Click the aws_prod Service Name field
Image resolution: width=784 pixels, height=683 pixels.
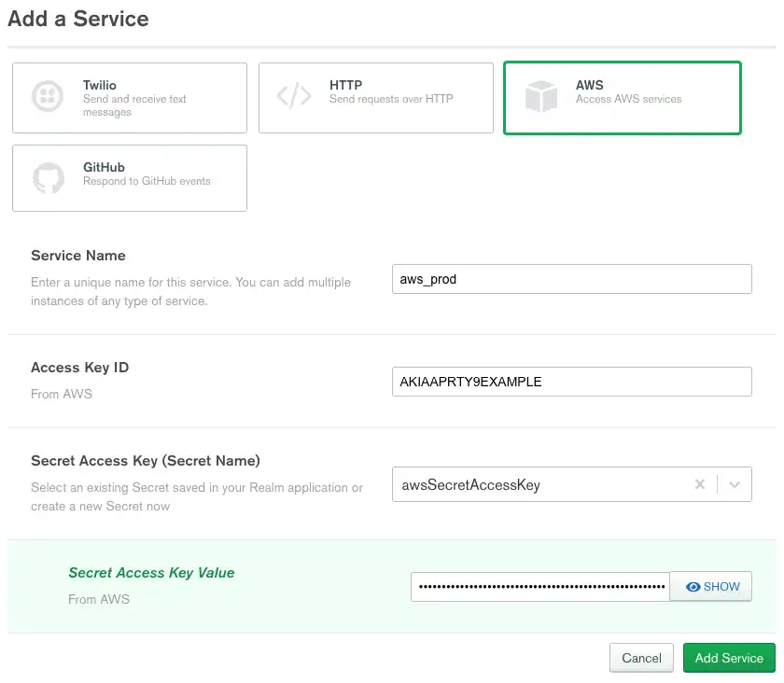[572, 278]
